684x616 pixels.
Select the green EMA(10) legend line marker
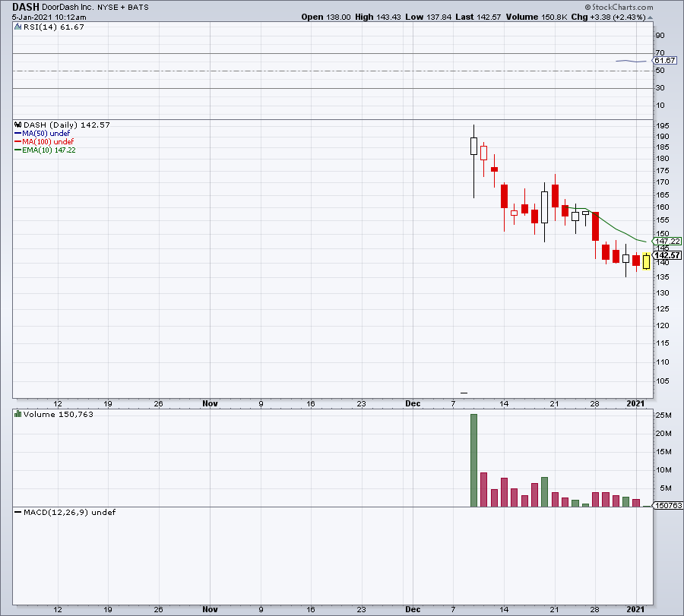click(18, 150)
